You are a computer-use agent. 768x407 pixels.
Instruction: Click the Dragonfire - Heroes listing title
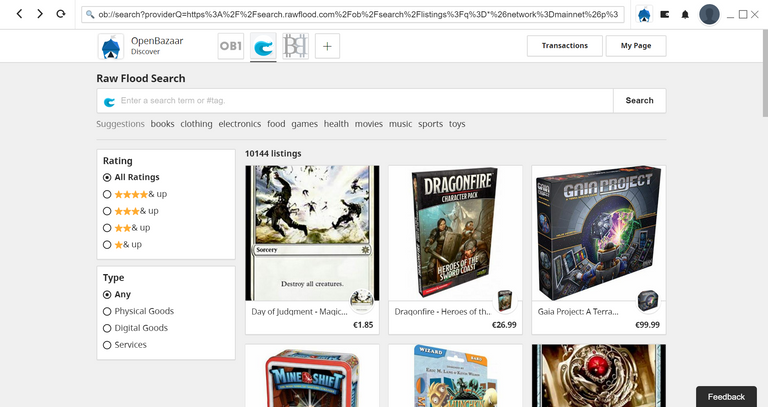tap(443, 311)
